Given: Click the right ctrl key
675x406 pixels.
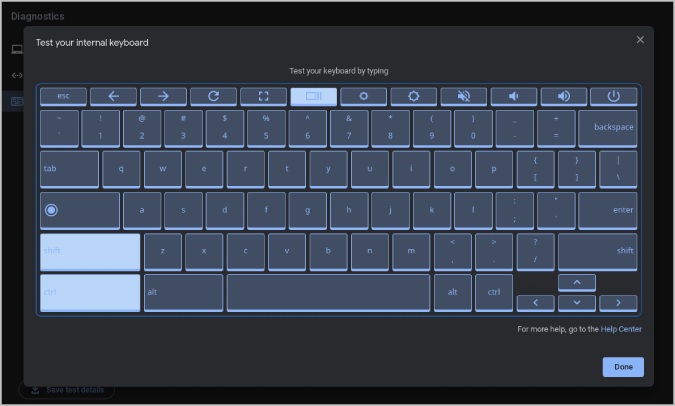Looking at the screenshot, I should [x=494, y=292].
